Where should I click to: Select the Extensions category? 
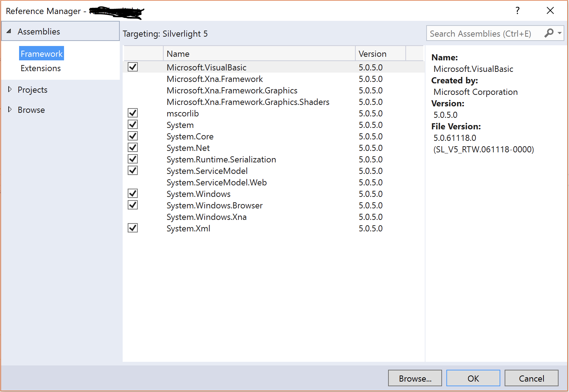tap(41, 68)
